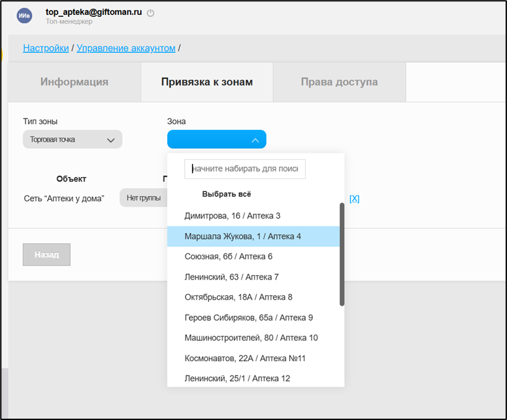Open the Нет группы dropdown

click(143, 198)
